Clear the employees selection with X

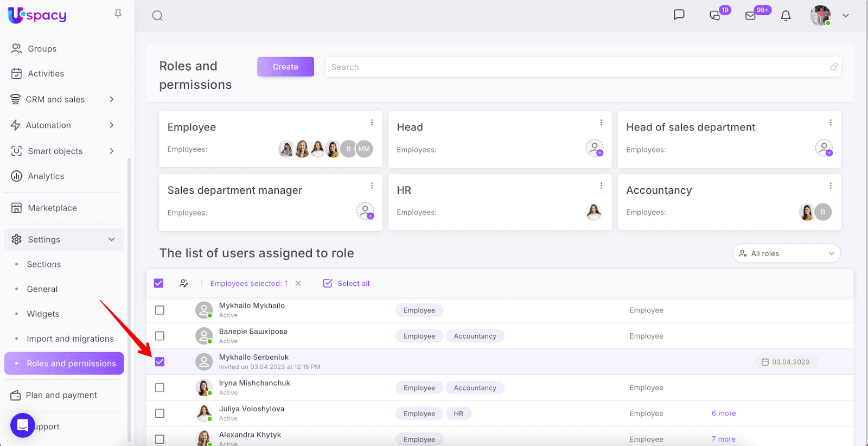298,283
